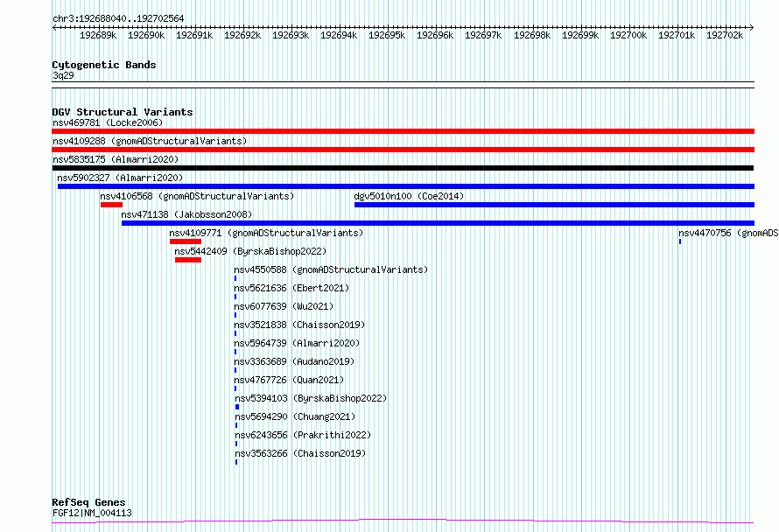Click the DGV Structural Variants track title
Screen dimensions: 779x532
point(123,112)
